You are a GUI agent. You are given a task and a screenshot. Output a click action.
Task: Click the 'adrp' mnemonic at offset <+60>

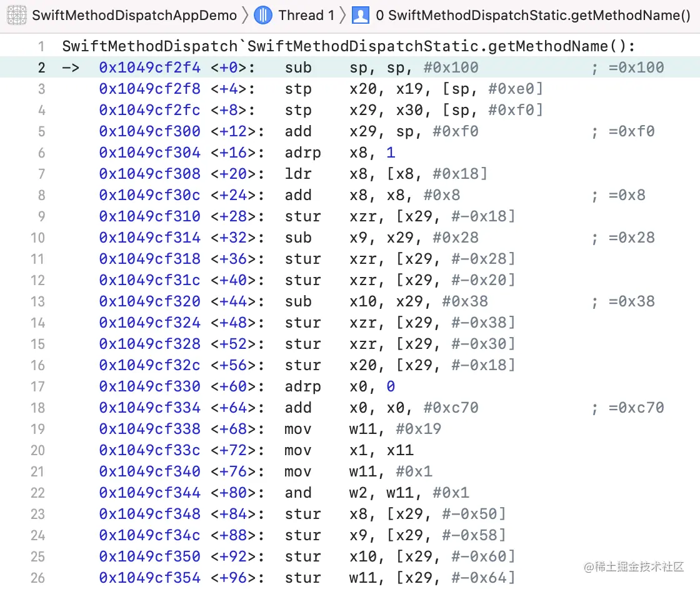click(302, 387)
